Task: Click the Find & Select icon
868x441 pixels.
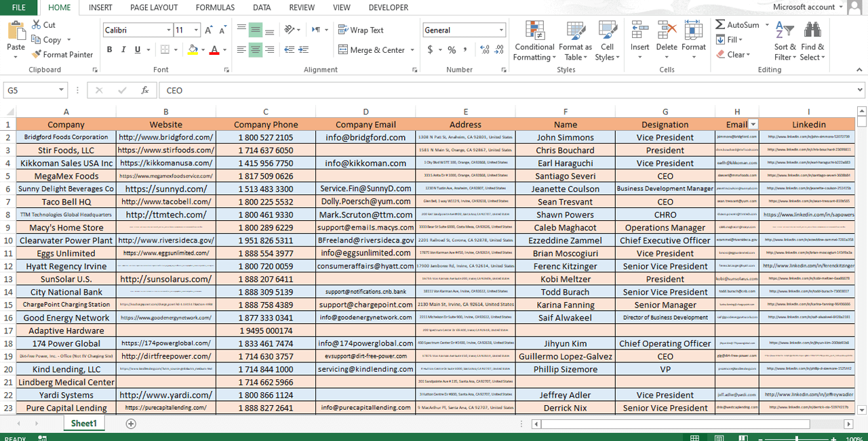Action: (x=812, y=41)
